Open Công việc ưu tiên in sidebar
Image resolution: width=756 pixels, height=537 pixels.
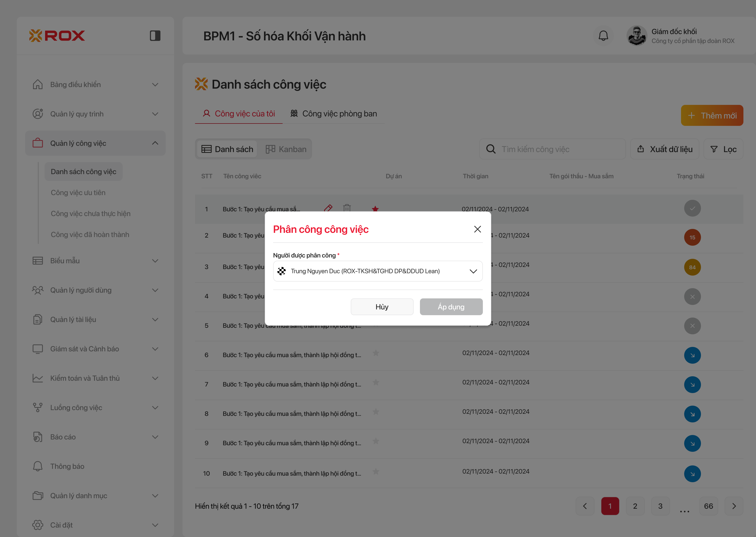[x=78, y=192]
